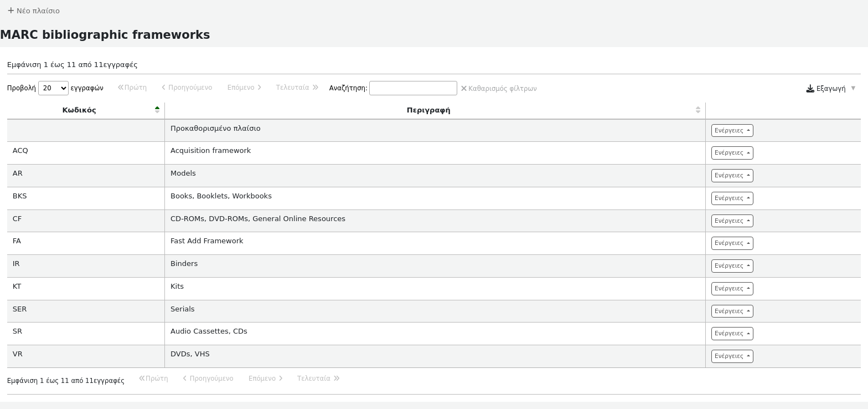Viewport: 868px width, 409px height.
Task: Click the top Πρώτη double-chevron icon
Action: pos(121,88)
